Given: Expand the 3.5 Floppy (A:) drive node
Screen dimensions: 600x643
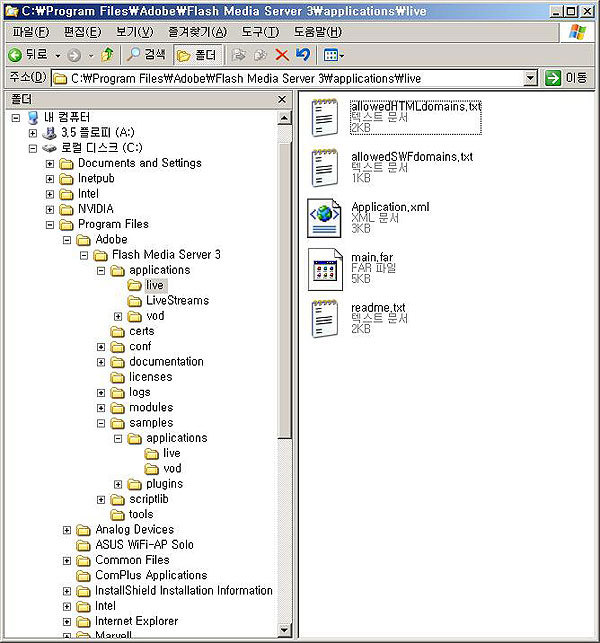Looking at the screenshot, I should pyautogui.click(x=32, y=133).
